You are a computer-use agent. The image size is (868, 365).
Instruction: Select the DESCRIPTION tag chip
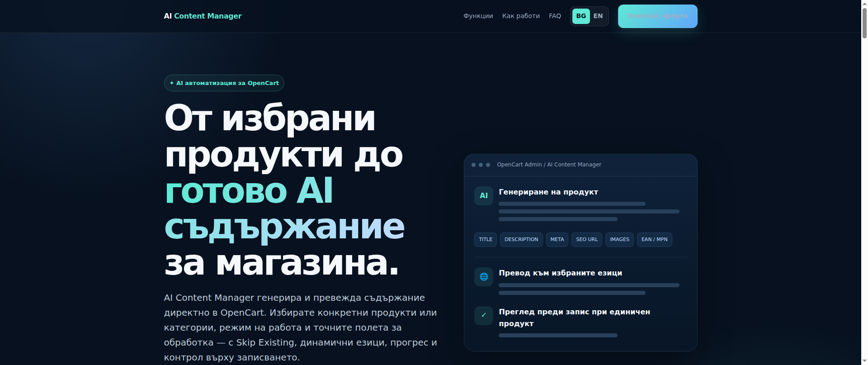pyautogui.click(x=521, y=239)
